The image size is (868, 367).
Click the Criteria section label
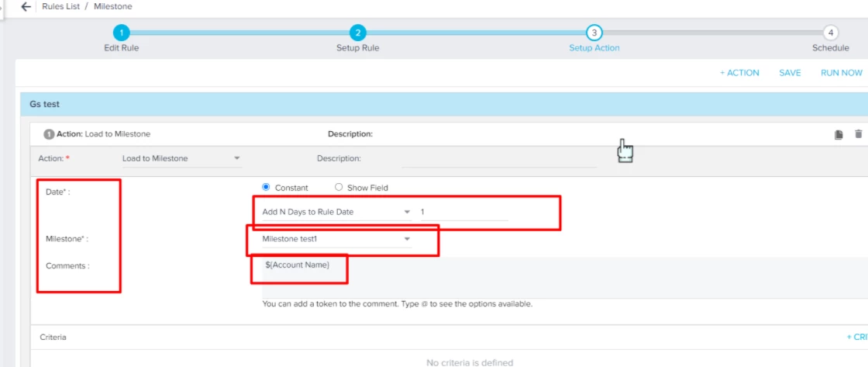[x=53, y=337]
